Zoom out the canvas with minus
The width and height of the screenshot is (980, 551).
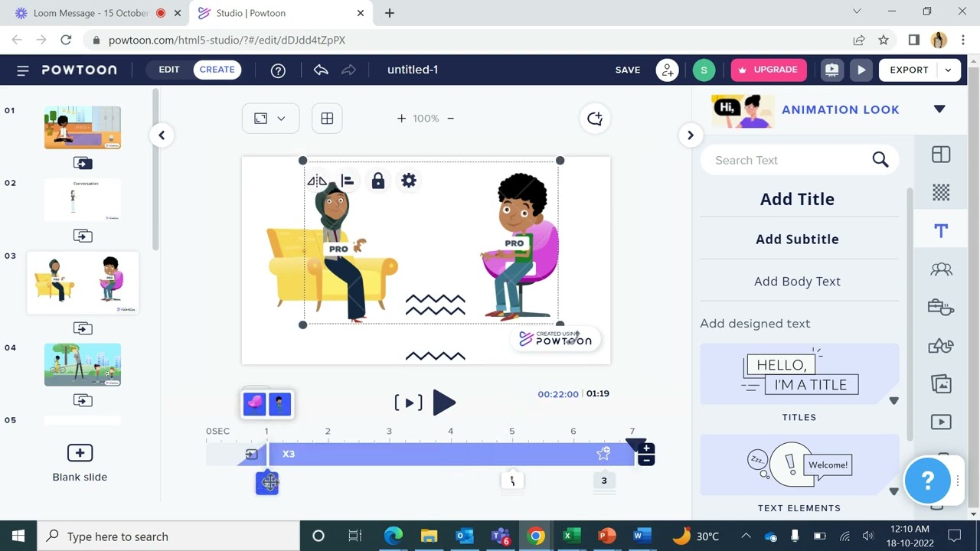(x=450, y=119)
